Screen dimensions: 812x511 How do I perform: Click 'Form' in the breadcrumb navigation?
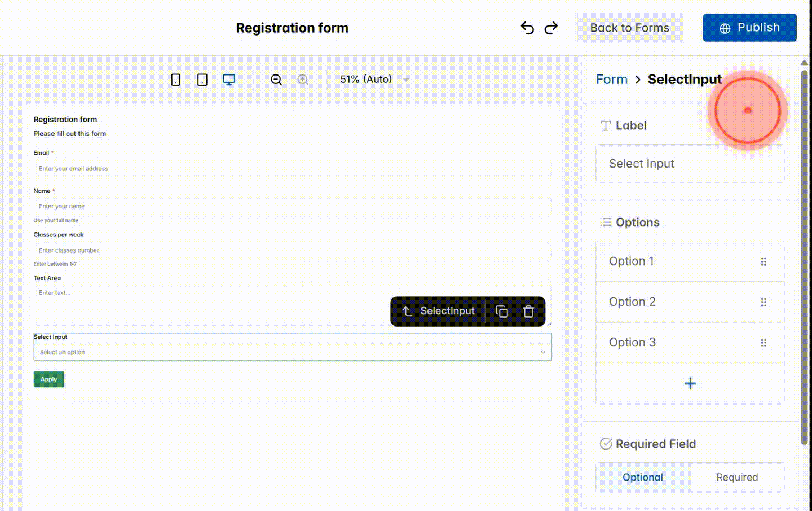[611, 80]
